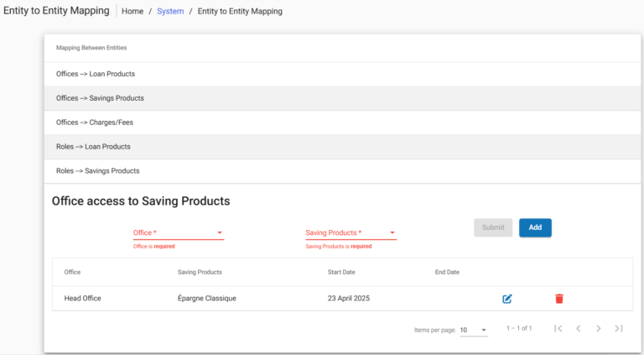Go to Home via breadcrumb
Image resolution: width=644 pixels, height=355 pixels.
pos(132,12)
